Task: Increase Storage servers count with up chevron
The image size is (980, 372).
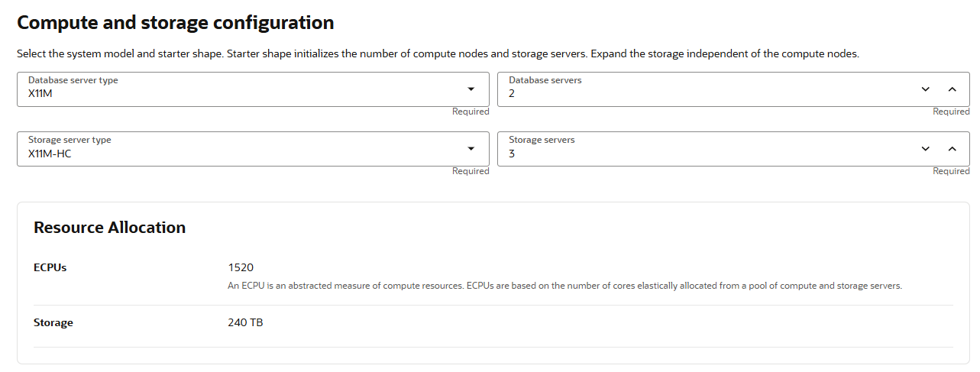Action: [952, 149]
